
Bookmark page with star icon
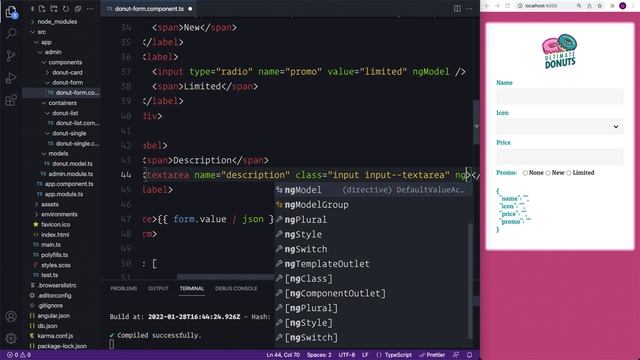click(x=600, y=6)
